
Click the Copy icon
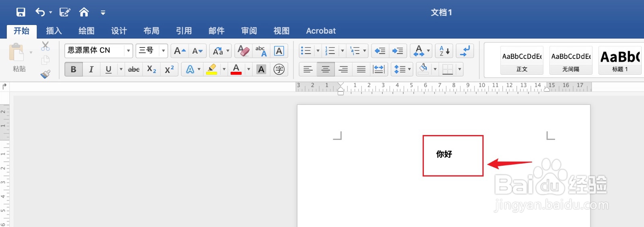(x=45, y=60)
